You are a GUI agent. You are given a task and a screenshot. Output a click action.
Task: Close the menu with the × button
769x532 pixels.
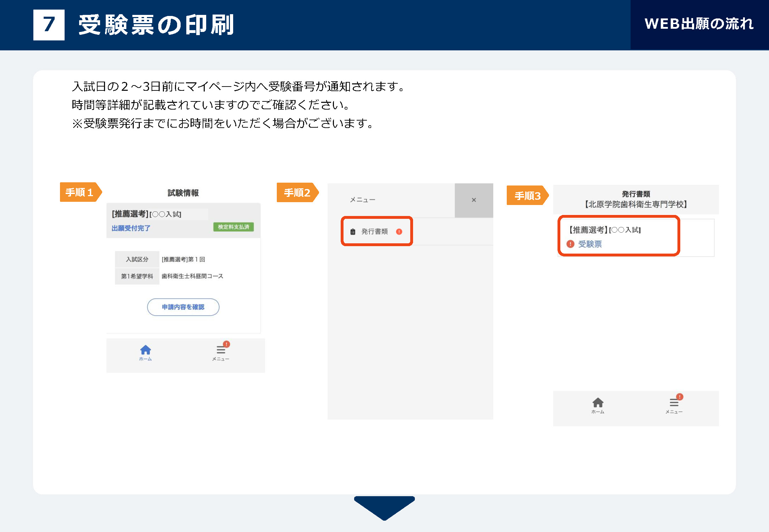point(474,200)
